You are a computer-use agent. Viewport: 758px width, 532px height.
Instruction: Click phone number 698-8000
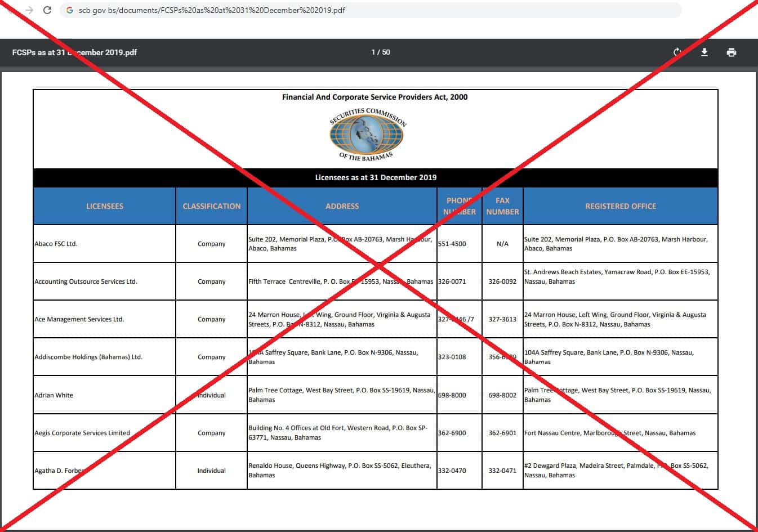tap(452, 395)
